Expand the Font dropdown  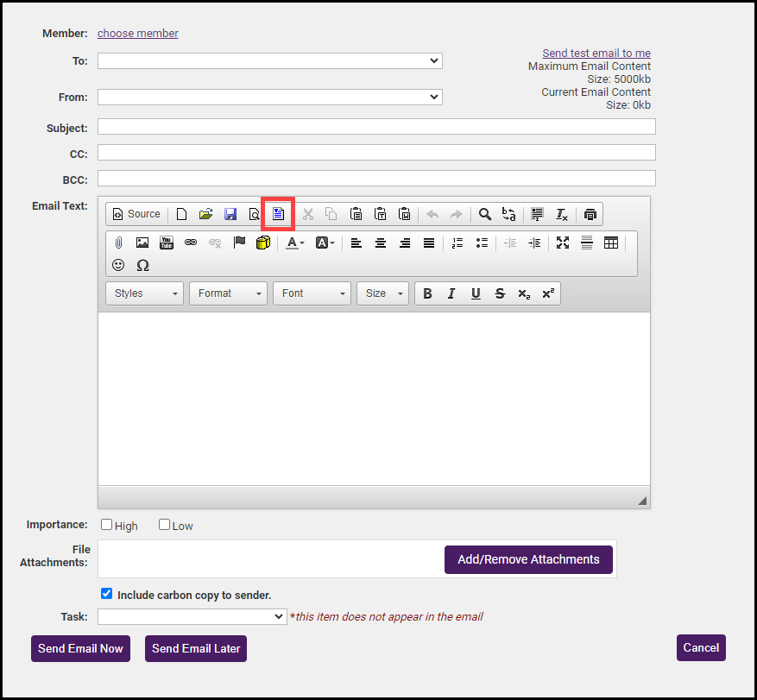[x=312, y=293]
